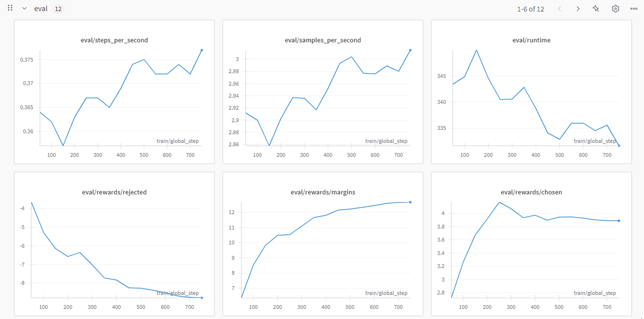Click the eval/runtime chart title
This screenshot has width=644, height=319.
[531, 40]
